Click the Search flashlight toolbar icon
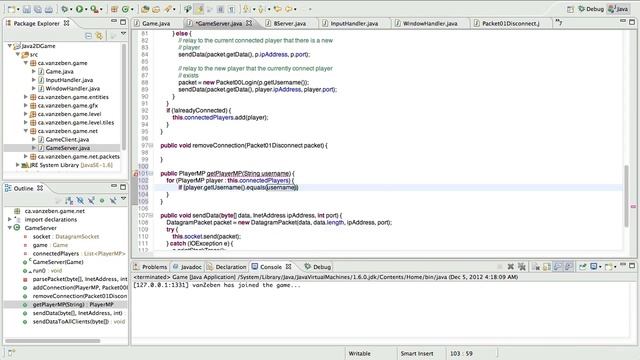This screenshot has height=360, width=640. (168, 9)
